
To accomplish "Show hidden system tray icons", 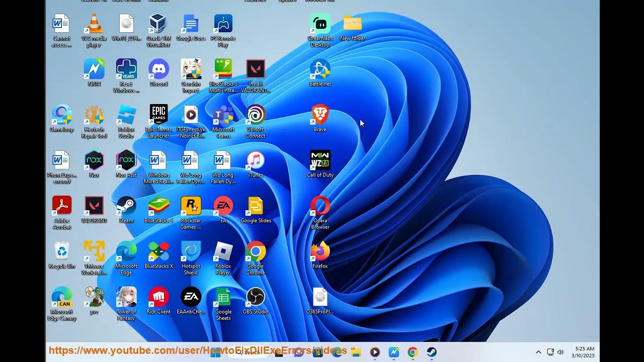I will 538,352.
